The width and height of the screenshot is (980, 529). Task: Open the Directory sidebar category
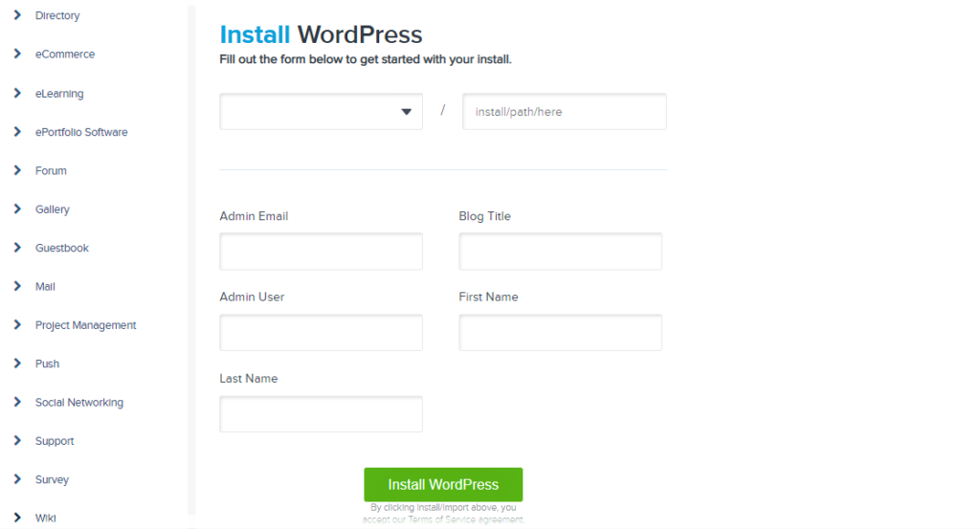(57, 15)
